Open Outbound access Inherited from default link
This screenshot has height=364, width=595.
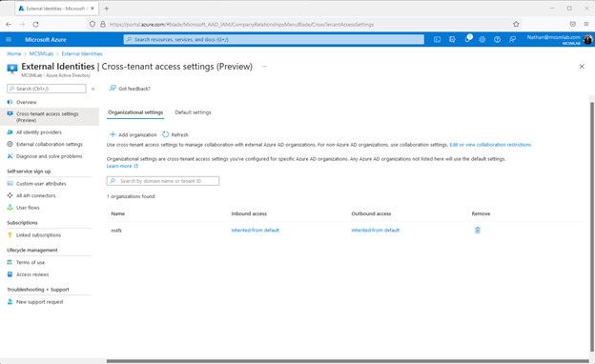[376, 231]
